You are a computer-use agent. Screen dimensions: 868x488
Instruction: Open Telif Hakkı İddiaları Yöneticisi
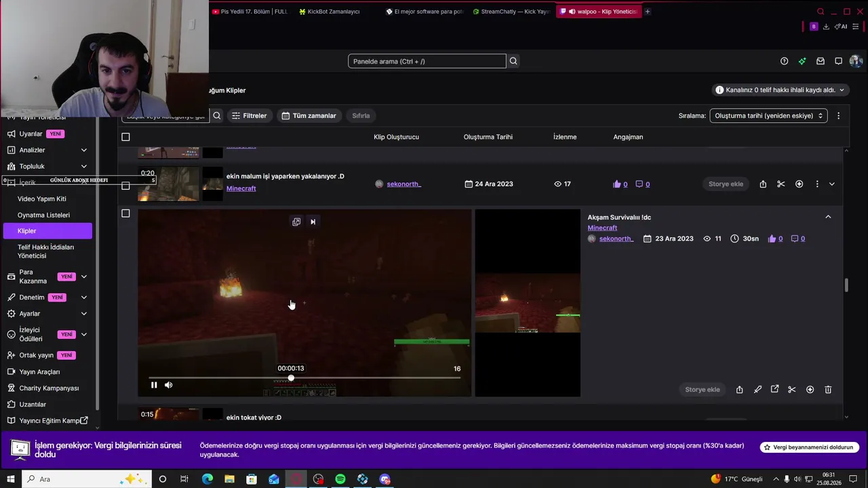coord(45,251)
